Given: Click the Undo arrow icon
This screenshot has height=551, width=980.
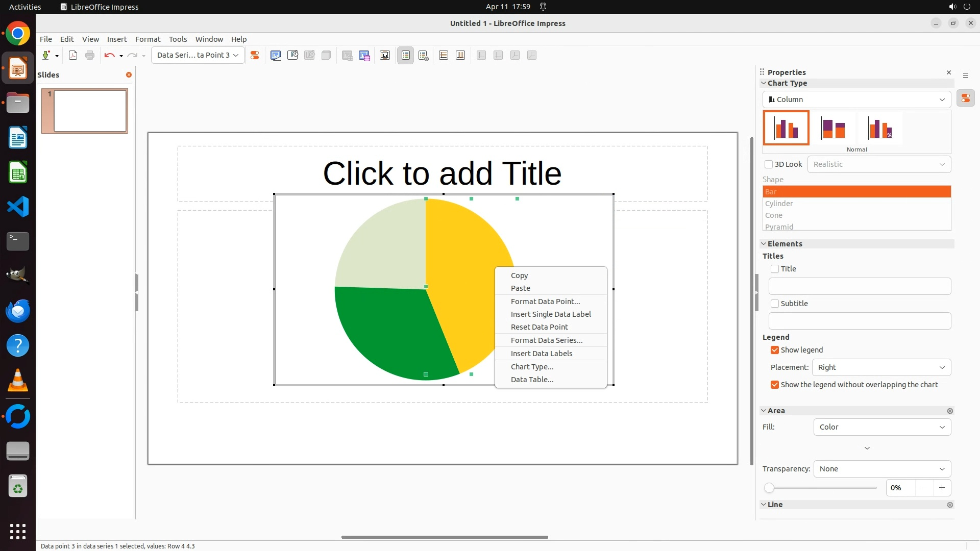Looking at the screenshot, I should point(109,55).
